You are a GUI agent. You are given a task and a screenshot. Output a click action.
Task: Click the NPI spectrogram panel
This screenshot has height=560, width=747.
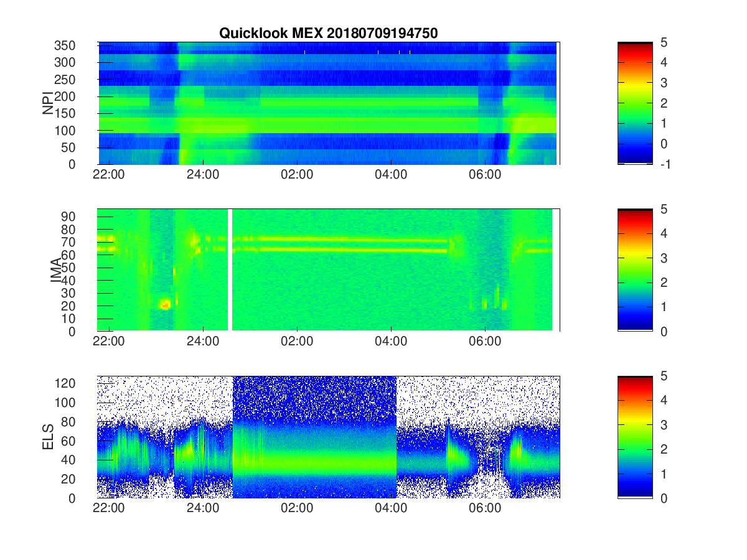click(x=329, y=103)
